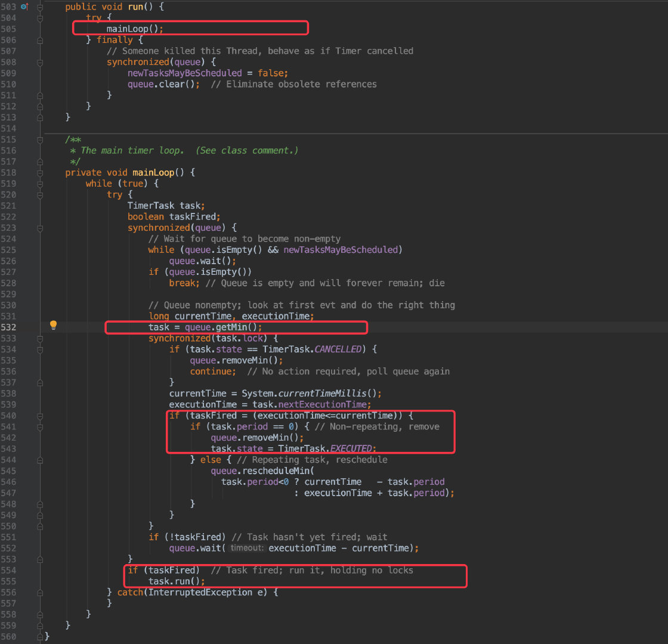Open the overridden-method gutter icon beside run()
The image size is (668, 644).
24,7
